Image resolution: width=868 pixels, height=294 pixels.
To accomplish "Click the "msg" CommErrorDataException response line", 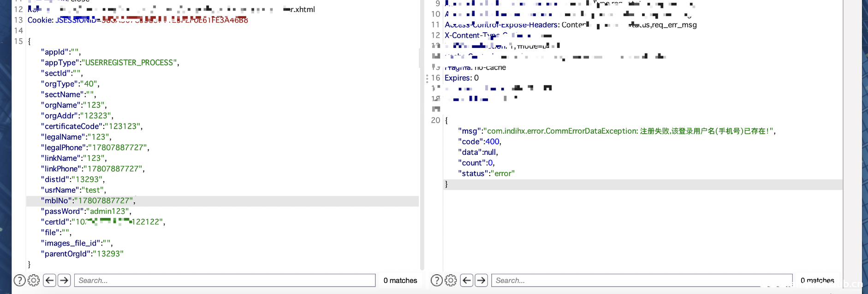I will coord(617,131).
